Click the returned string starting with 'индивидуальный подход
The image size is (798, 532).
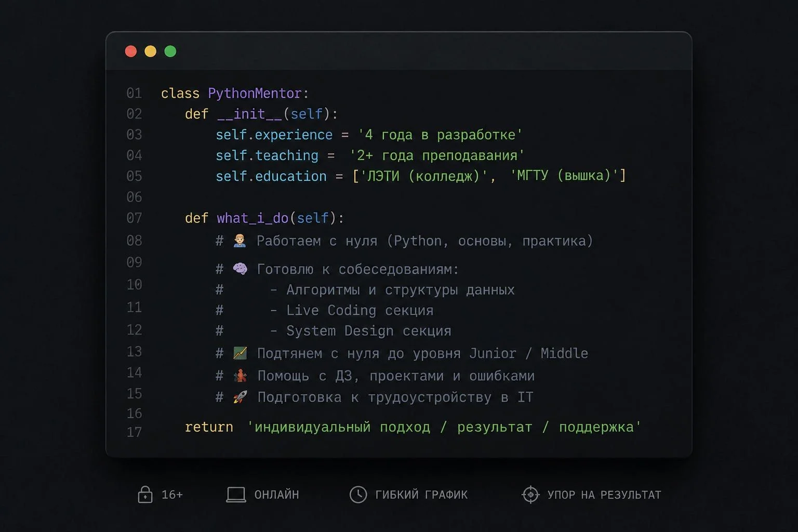(x=444, y=427)
